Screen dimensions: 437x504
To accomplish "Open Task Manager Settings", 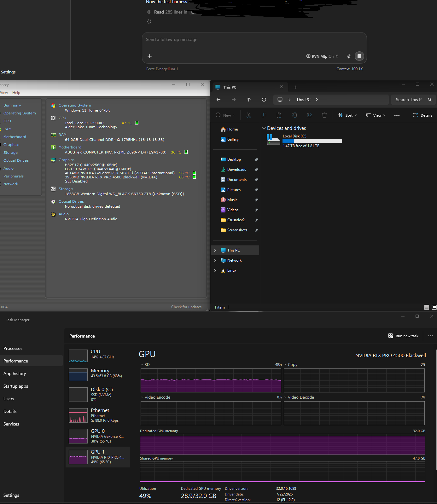I will 11,495.
